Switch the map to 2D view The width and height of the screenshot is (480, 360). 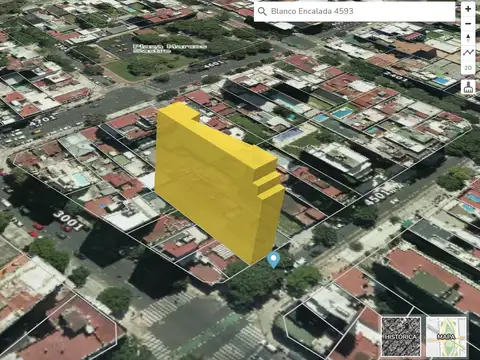coord(468,68)
